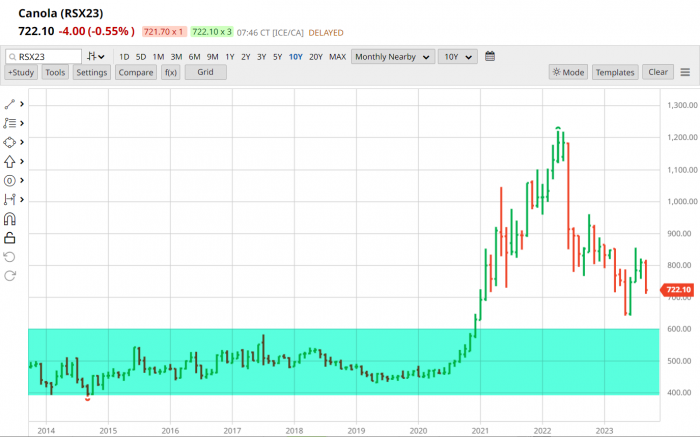Screen dimensions: 700x437
Task: Select the 1M time range
Action: pos(158,57)
